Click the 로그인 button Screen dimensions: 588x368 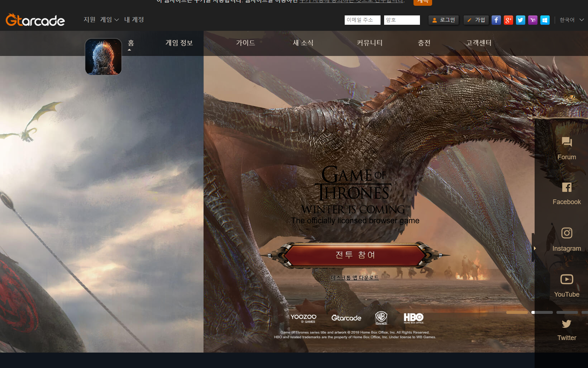coord(444,20)
